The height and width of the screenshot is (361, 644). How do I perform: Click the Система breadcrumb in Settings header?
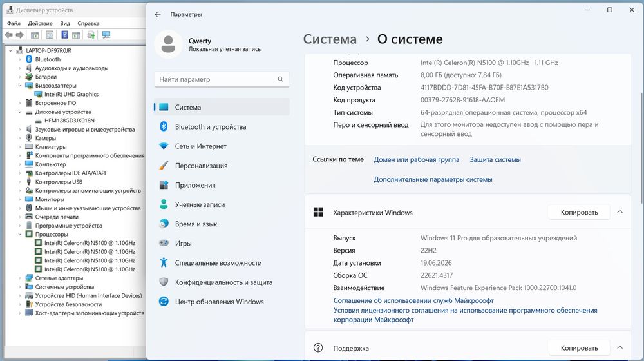point(330,39)
